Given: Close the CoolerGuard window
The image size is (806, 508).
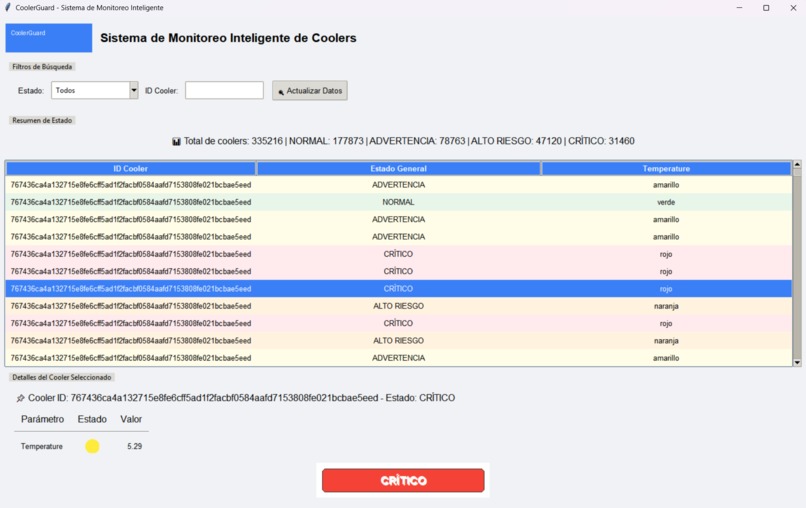Looking at the screenshot, I should tap(793, 8).
